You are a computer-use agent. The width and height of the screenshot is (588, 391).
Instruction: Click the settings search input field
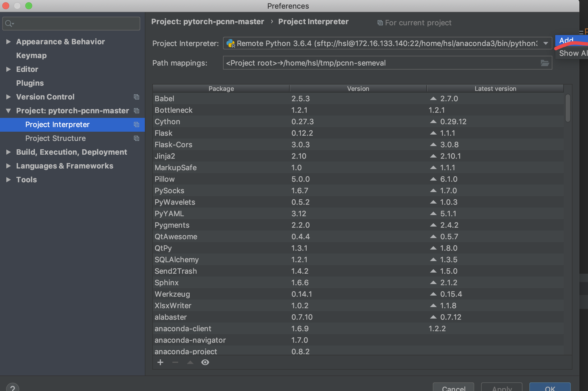click(71, 24)
